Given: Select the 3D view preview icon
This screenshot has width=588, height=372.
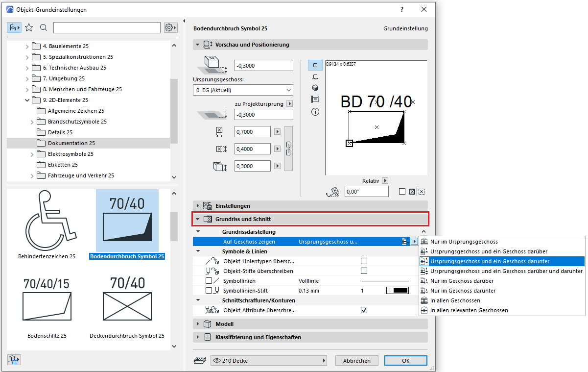Looking at the screenshot, I should [315, 88].
